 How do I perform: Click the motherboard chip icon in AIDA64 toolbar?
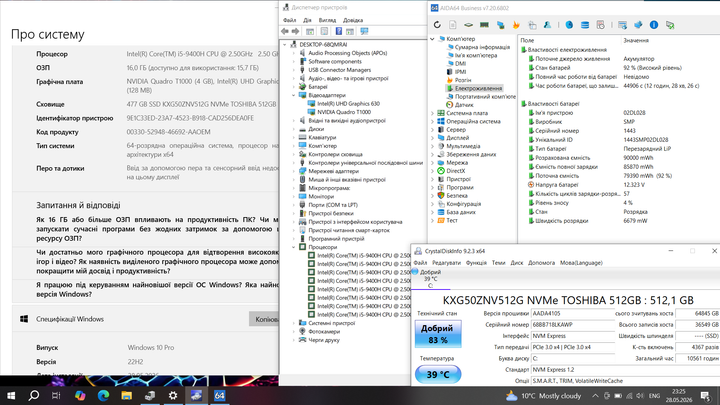[x=468, y=25]
